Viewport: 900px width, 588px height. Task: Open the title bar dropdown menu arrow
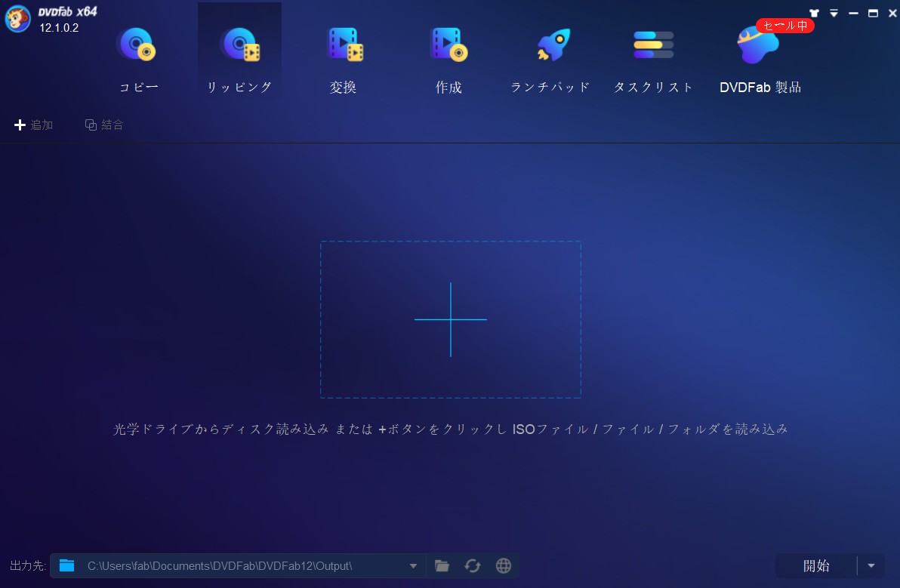pyautogui.click(x=834, y=13)
